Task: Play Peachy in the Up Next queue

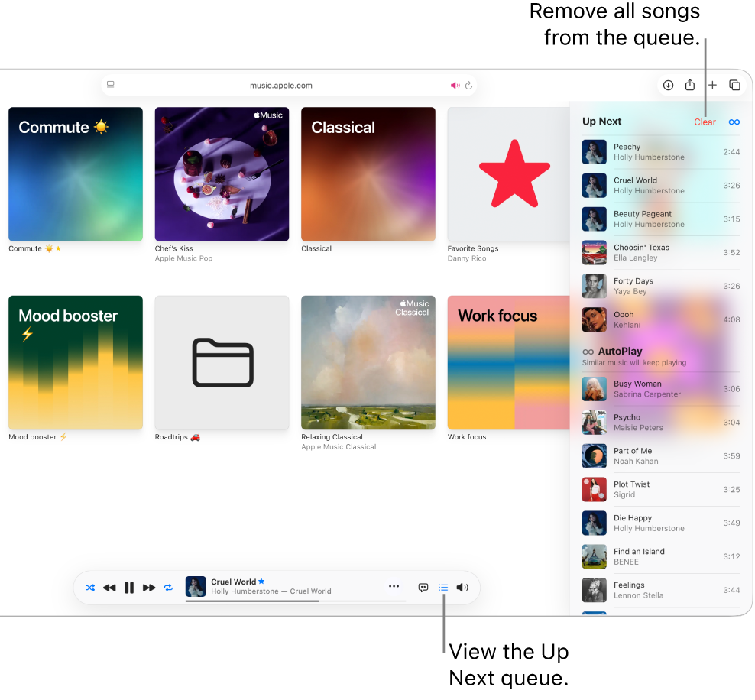Action: (661, 151)
